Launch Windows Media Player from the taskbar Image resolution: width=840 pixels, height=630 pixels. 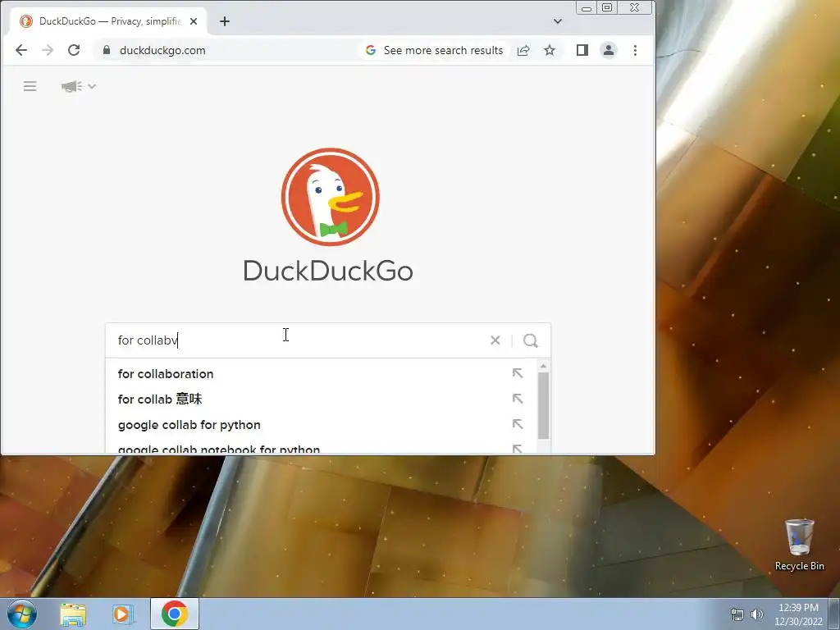click(122, 614)
